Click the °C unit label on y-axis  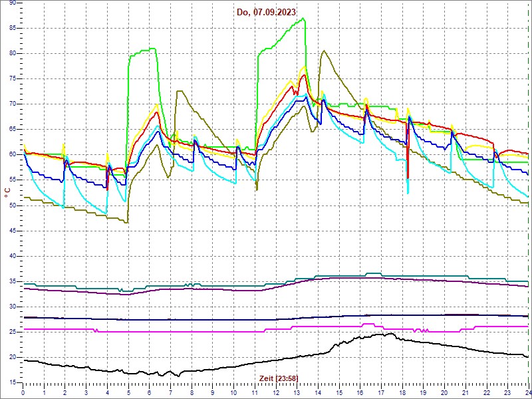pos(7,193)
